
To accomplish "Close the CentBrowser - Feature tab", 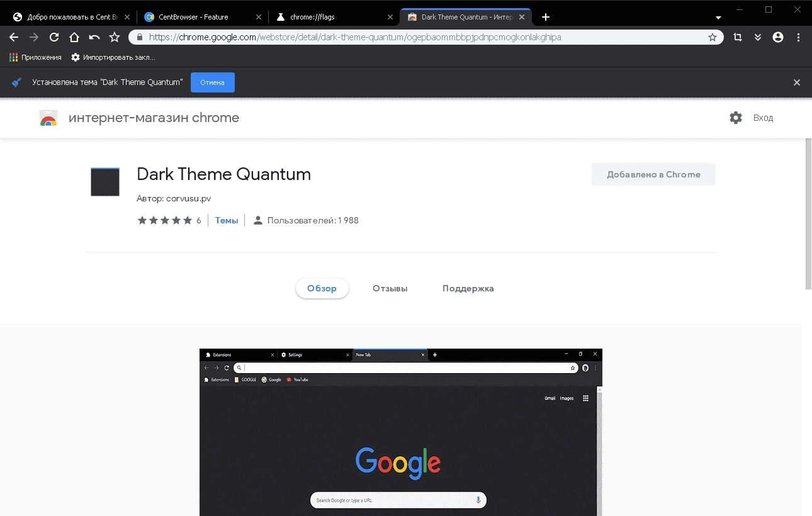I will [259, 17].
